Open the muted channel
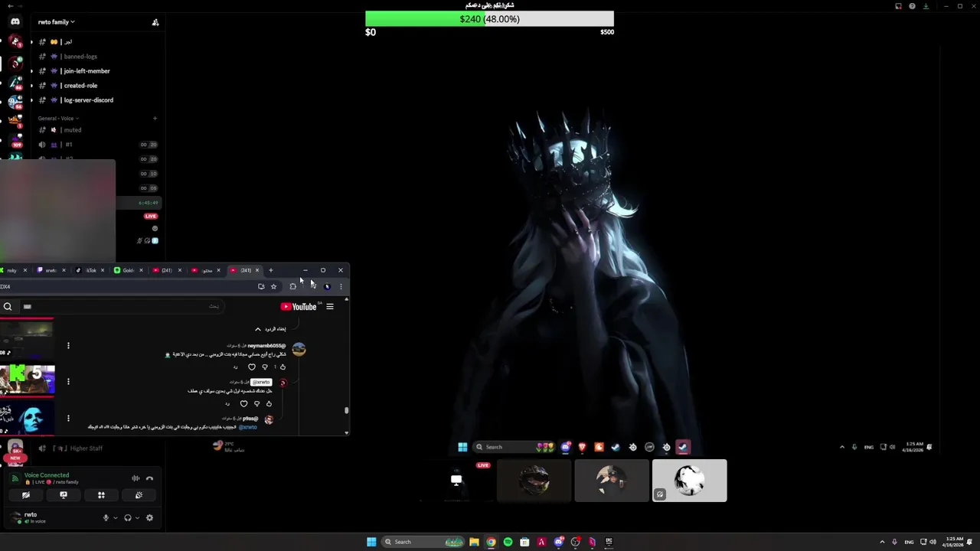 [x=73, y=130]
